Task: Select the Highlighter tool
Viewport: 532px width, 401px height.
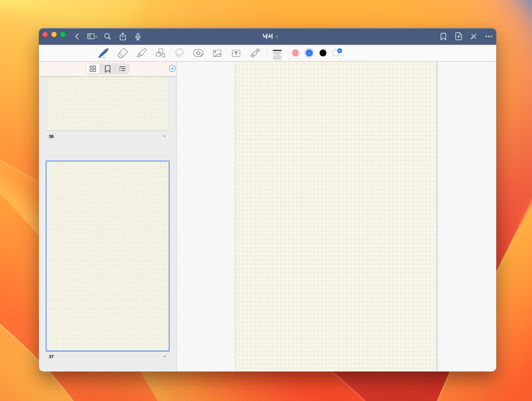Action: (x=142, y=53)
